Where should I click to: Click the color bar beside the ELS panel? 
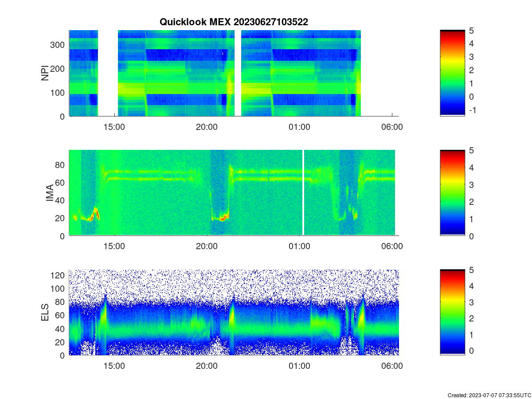(x=452, y=312)
